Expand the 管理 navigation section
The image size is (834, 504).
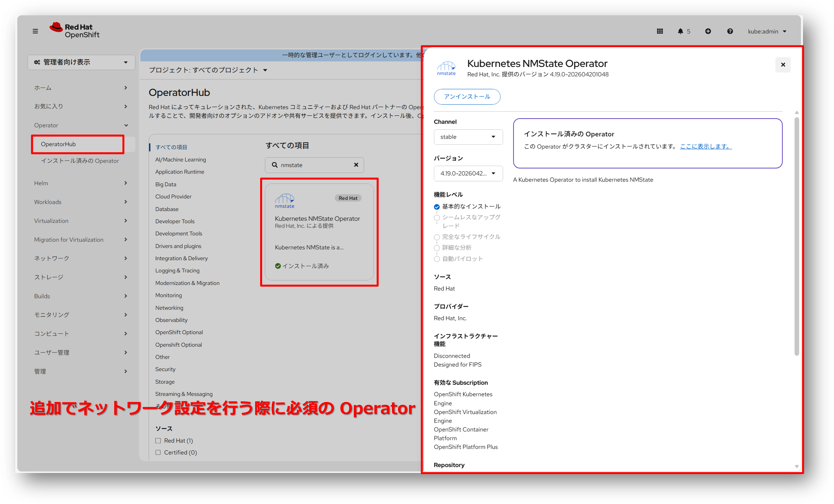pyautogui.click(x=81, y=371)
